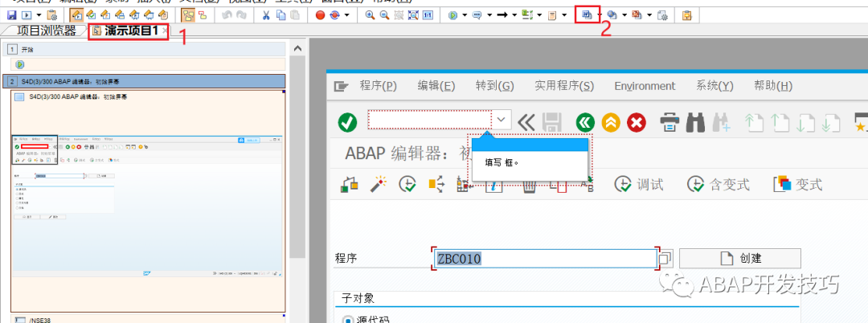
Task: Click the checklist quiz insert icon
Action: (x=527, y=15)
